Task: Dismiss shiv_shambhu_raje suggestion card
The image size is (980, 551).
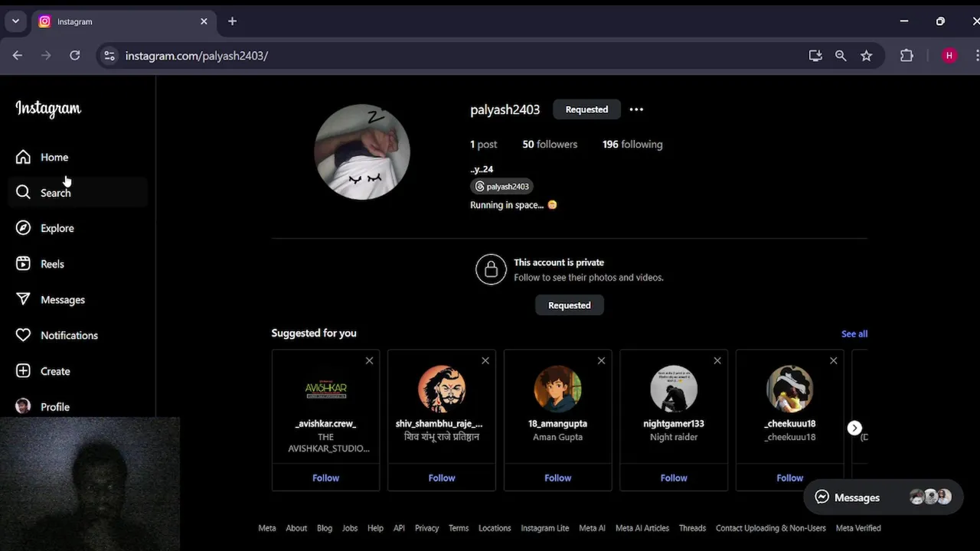Action: tap(485, 360)
